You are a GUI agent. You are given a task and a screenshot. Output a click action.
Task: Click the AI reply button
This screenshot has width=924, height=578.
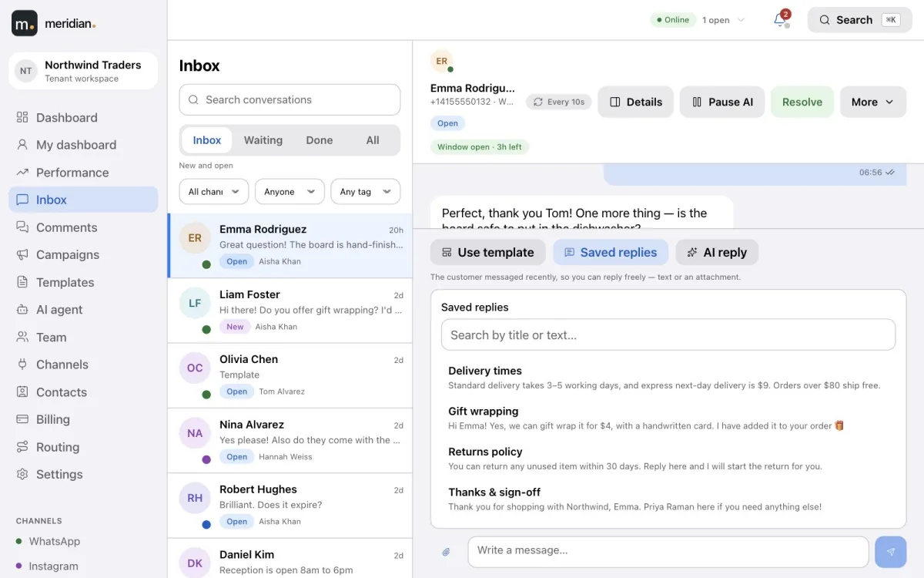pos(717,252)
